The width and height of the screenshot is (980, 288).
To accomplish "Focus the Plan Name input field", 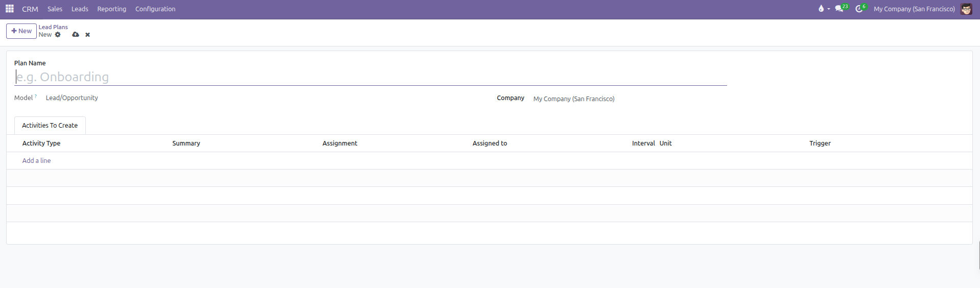I will (x=371, y=77).
